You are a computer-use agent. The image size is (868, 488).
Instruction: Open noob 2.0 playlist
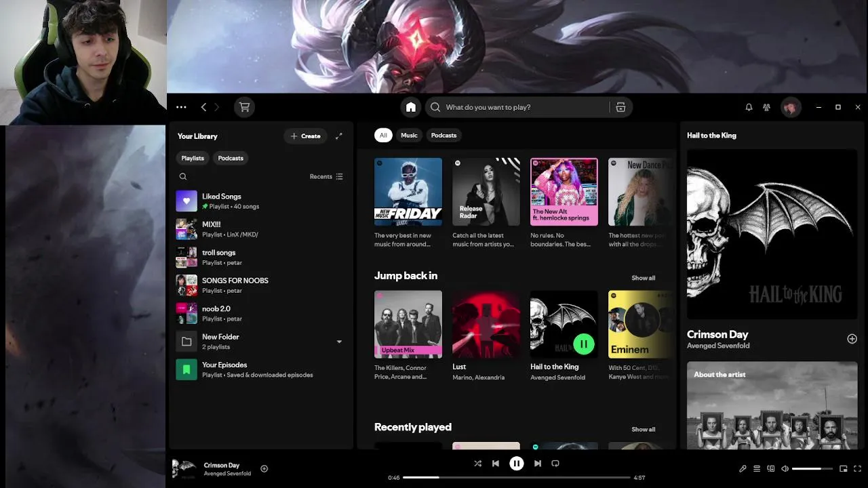(261, 314)
